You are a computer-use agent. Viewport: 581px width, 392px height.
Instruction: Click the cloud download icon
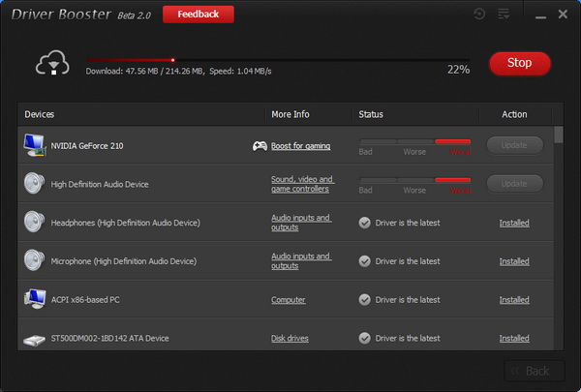(52, 62)
